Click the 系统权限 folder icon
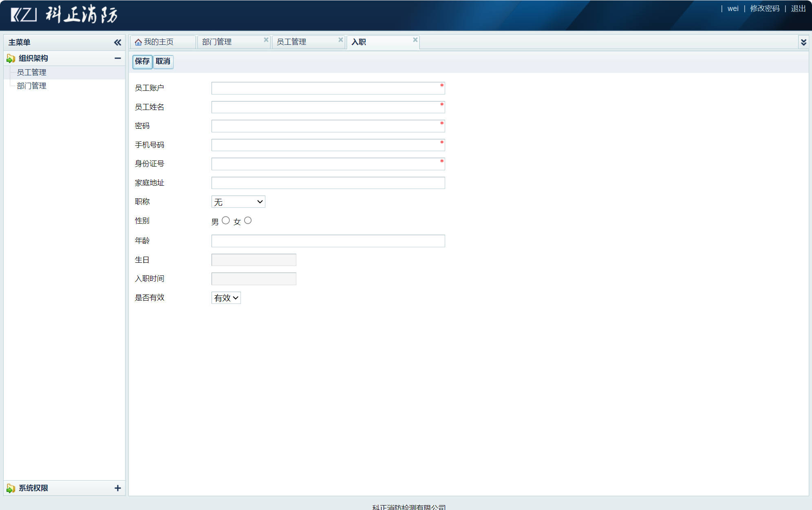The height and width of the screenshot is (510, 812). (11, 488)
